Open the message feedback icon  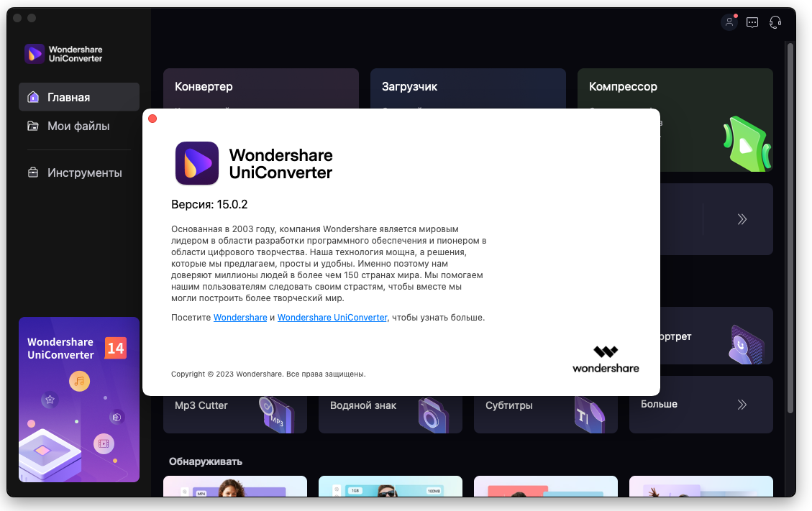coord(752,22)
